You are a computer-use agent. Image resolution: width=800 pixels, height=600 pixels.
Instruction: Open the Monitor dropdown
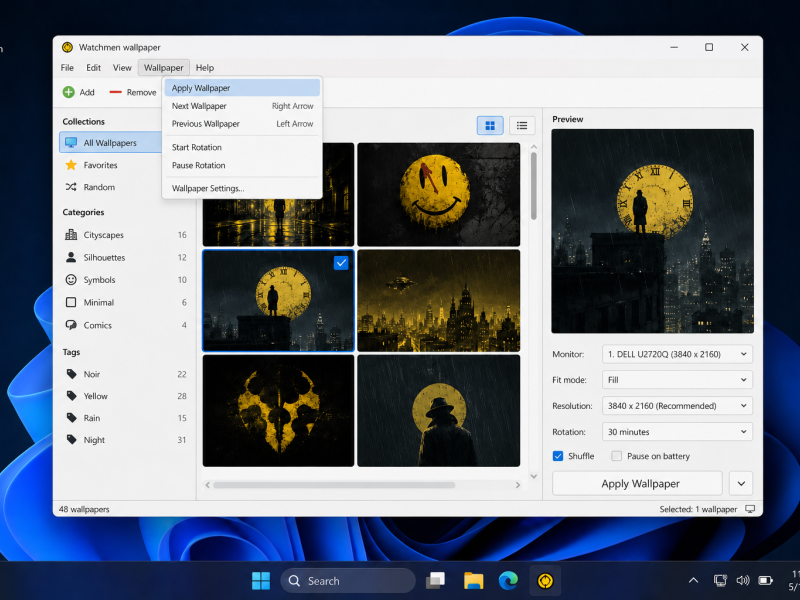tap(678, 354)
